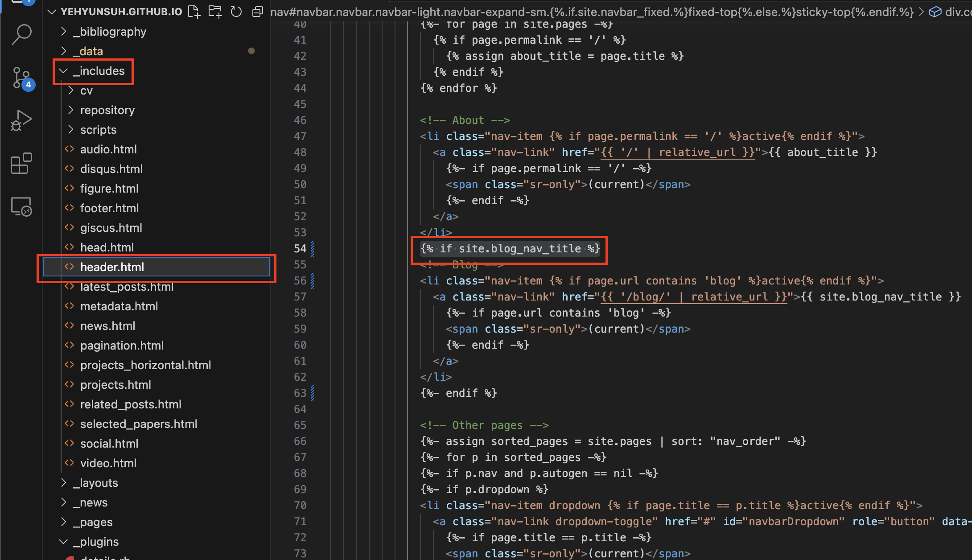The image size is (972, 560).
Task: Click the New Folder icon in explorer header
Action: click(x=215, y=12)
